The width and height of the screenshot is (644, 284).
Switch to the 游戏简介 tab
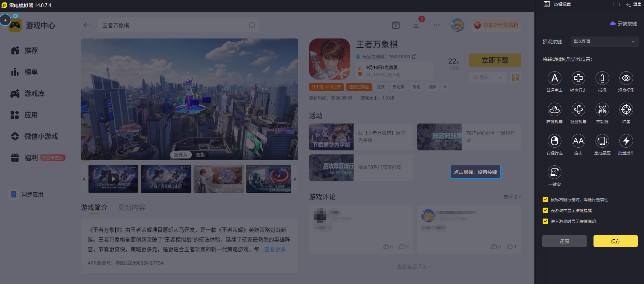click(94, 208)
